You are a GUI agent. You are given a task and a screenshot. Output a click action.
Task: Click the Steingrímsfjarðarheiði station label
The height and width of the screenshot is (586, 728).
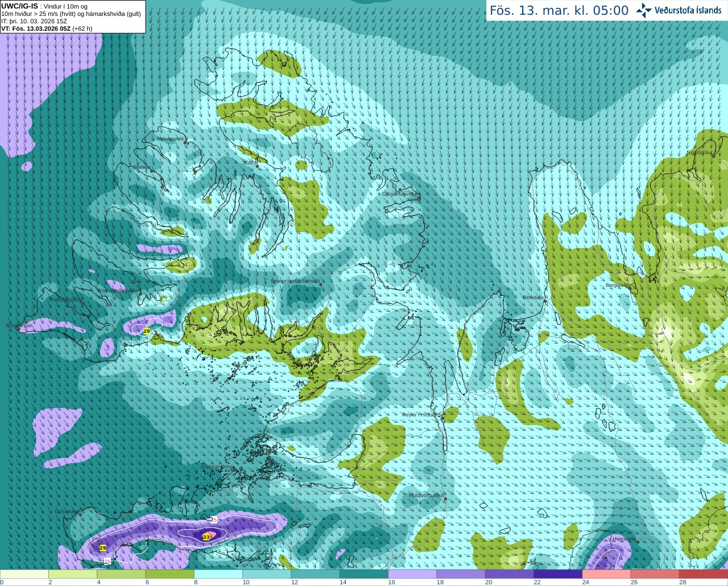(295, 281)
